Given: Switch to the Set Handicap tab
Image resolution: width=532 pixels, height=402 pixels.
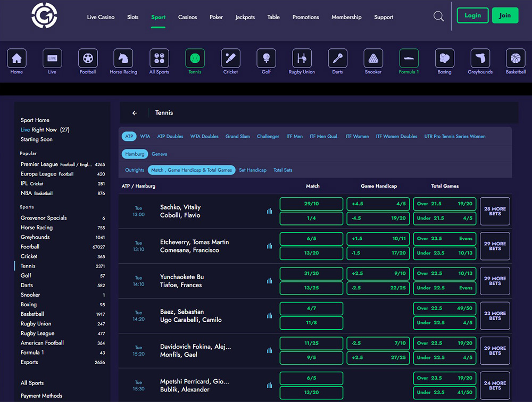Looking at the screenshot, I should coord(253,170).
